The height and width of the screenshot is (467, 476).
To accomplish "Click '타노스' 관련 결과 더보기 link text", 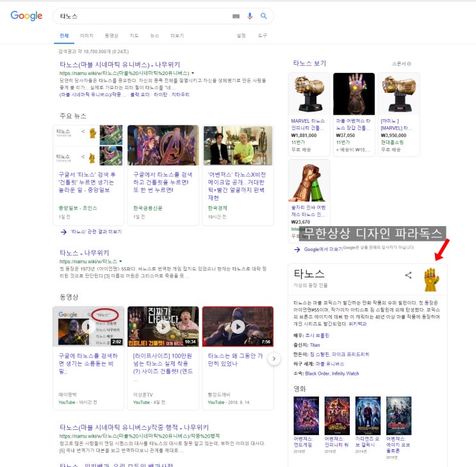I will pyautogui.click(x=96, y=232).
